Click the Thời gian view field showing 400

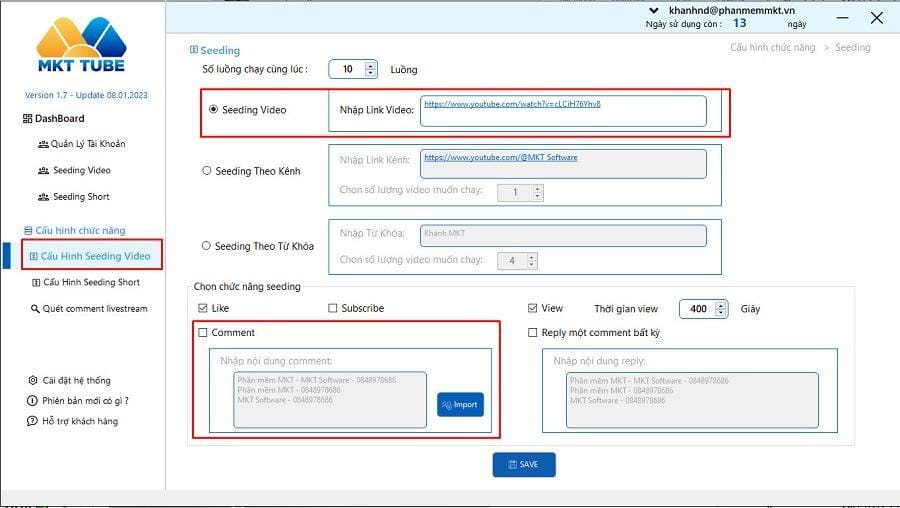(698, 309)
